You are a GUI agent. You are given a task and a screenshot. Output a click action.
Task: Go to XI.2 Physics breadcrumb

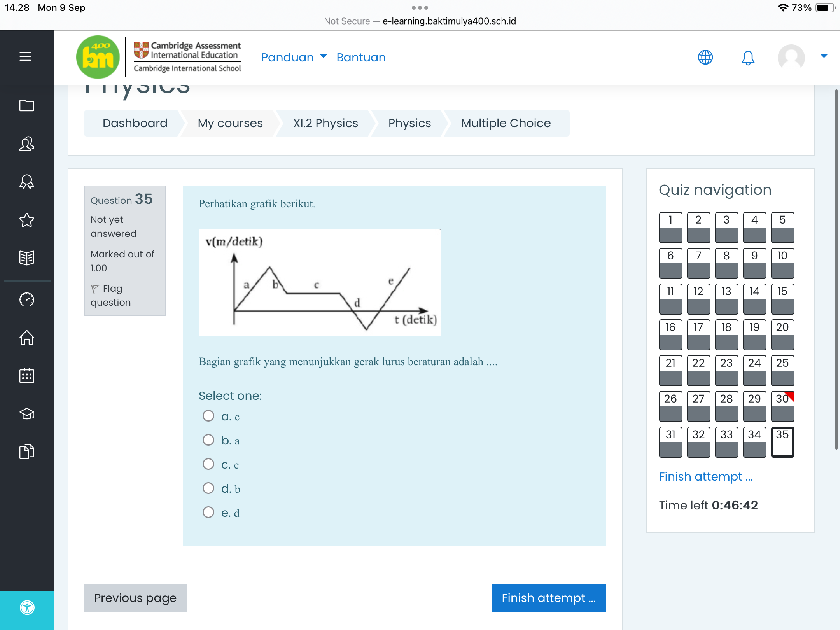tap(325, 123)
